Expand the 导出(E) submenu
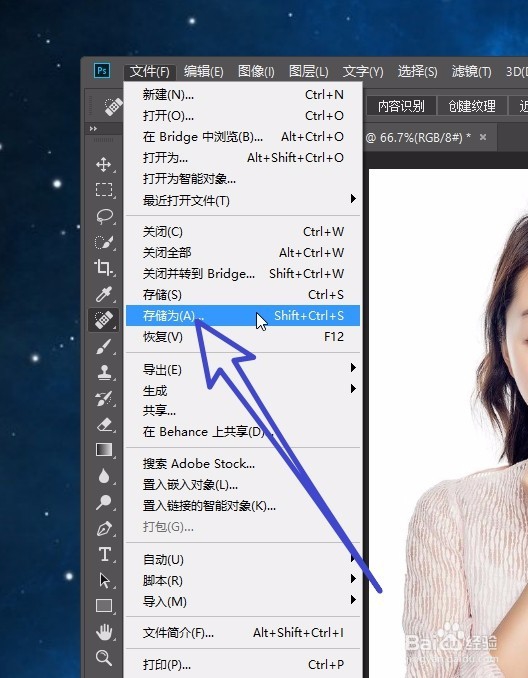Viewport: 528px width, 678px height. pyautogui.click(x=243, y=370)
